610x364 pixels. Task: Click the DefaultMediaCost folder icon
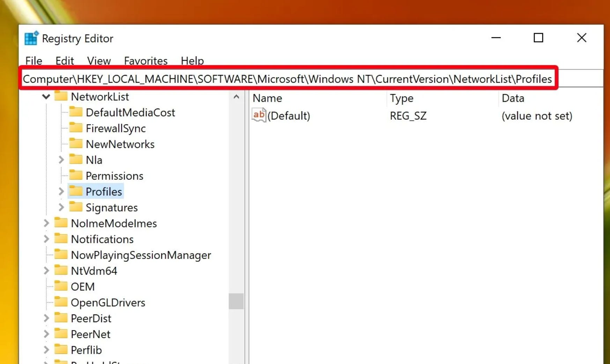76,112
